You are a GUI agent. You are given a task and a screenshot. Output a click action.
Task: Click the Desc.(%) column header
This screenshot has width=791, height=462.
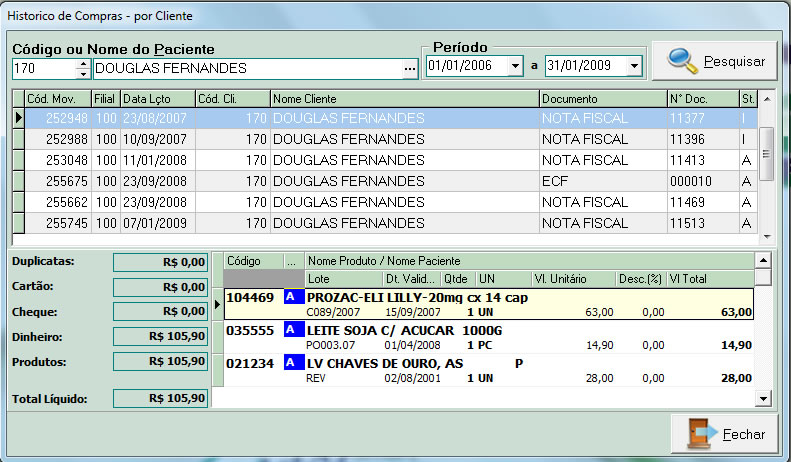point(641,279)
